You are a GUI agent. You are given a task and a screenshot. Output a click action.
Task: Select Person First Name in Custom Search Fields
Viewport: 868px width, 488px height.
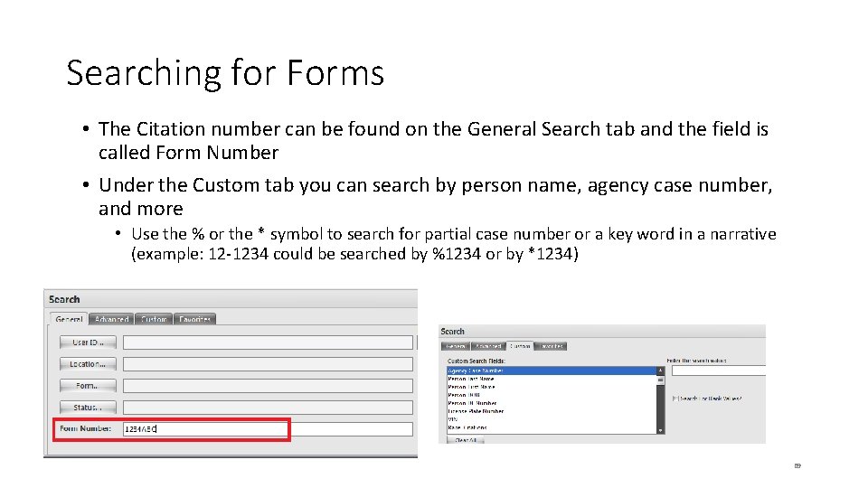point(552,387)
